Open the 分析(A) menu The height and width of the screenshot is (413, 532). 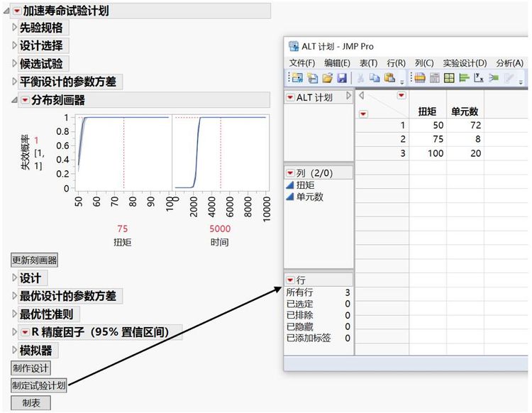509,63
